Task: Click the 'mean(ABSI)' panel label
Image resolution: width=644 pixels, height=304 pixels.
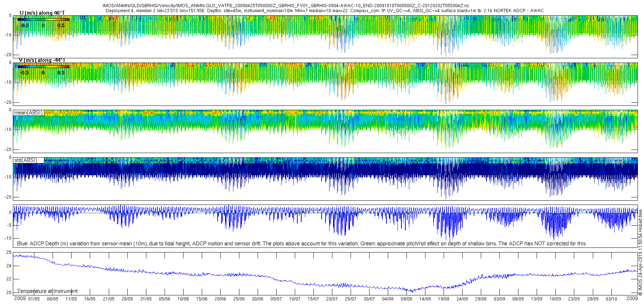Action: pyautogui.click(x=28, y=113)
